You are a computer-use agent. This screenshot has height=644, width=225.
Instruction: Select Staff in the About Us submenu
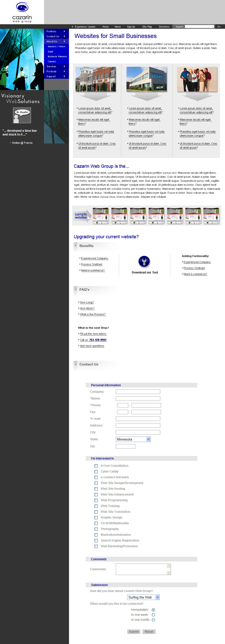point(50,52)
